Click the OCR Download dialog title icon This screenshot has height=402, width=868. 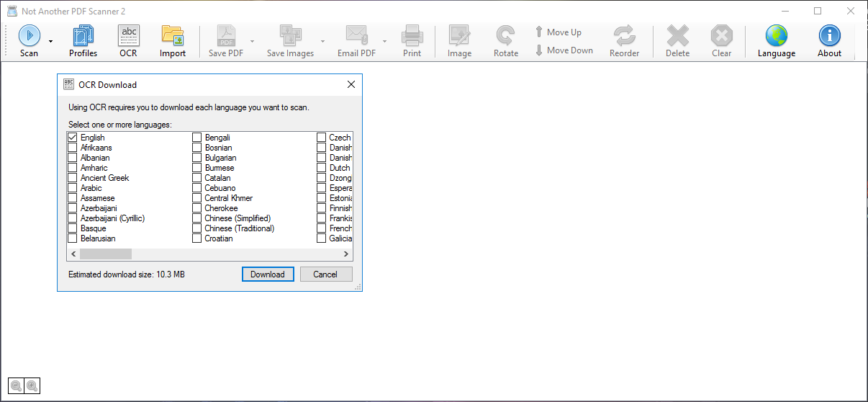[x=69, y=84]
